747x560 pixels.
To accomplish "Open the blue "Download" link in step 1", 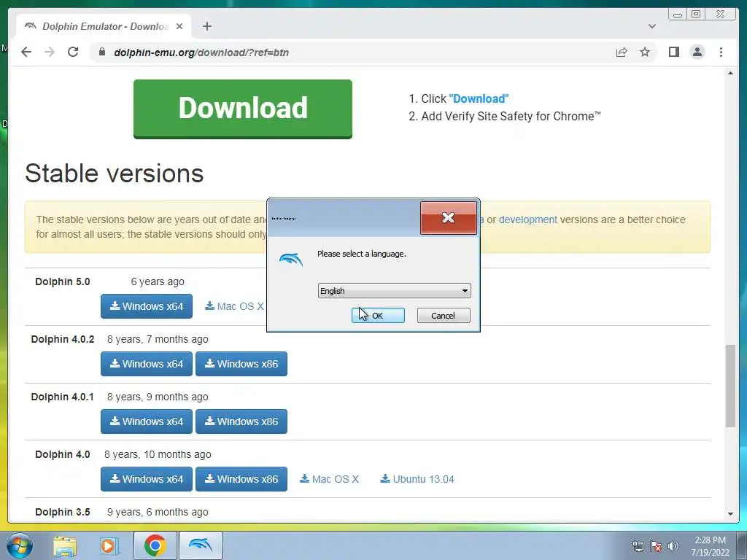I will coord(479,98).
